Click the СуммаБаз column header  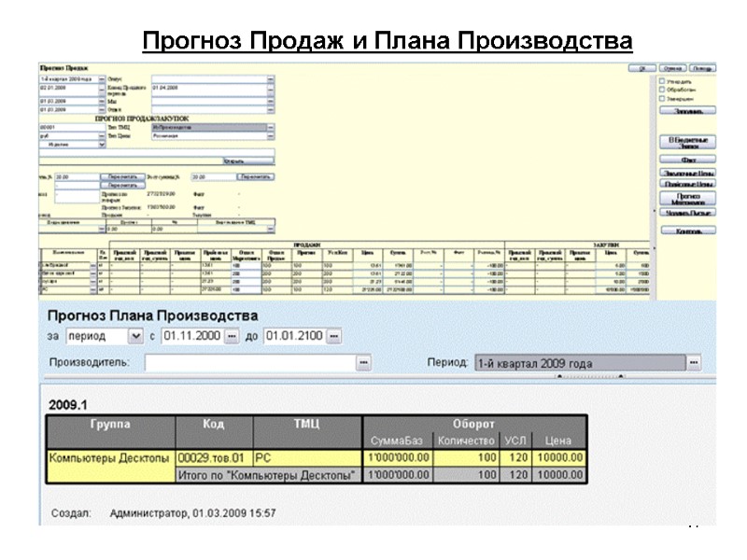tap(397, 441)
